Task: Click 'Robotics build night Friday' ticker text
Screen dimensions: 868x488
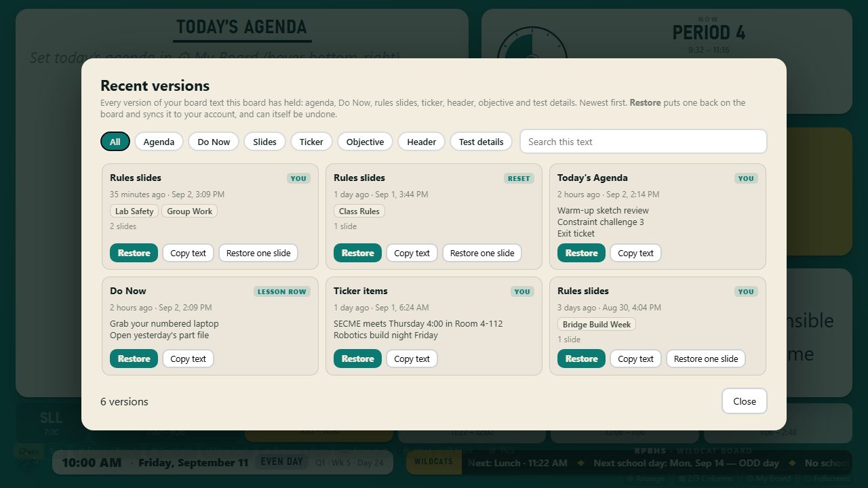Action: (x=386, y=335)
